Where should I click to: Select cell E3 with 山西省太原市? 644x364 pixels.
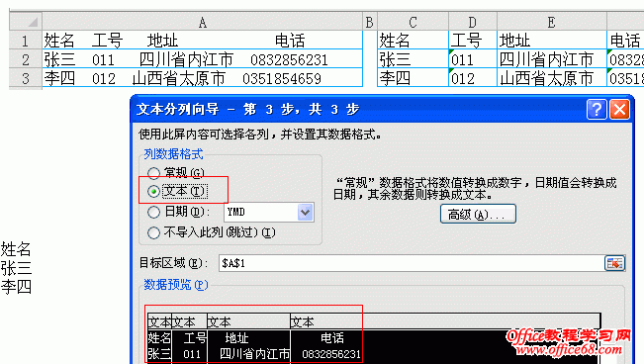click(552, 78)
